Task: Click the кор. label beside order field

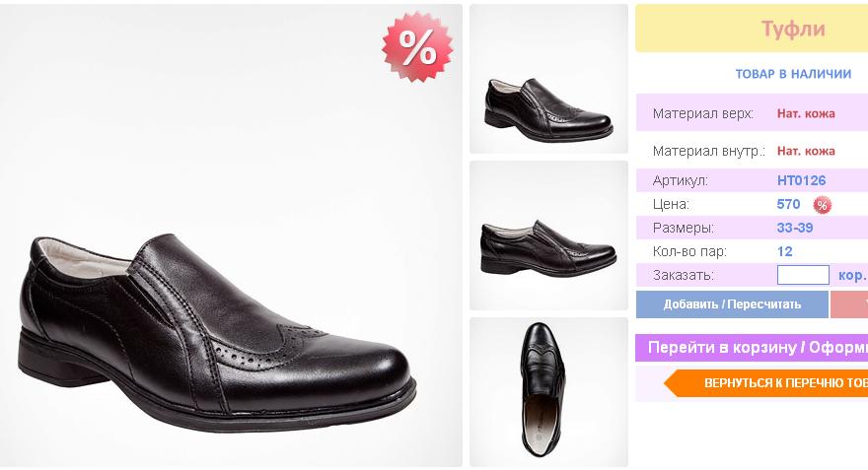Action: click(x=852, y=275)
